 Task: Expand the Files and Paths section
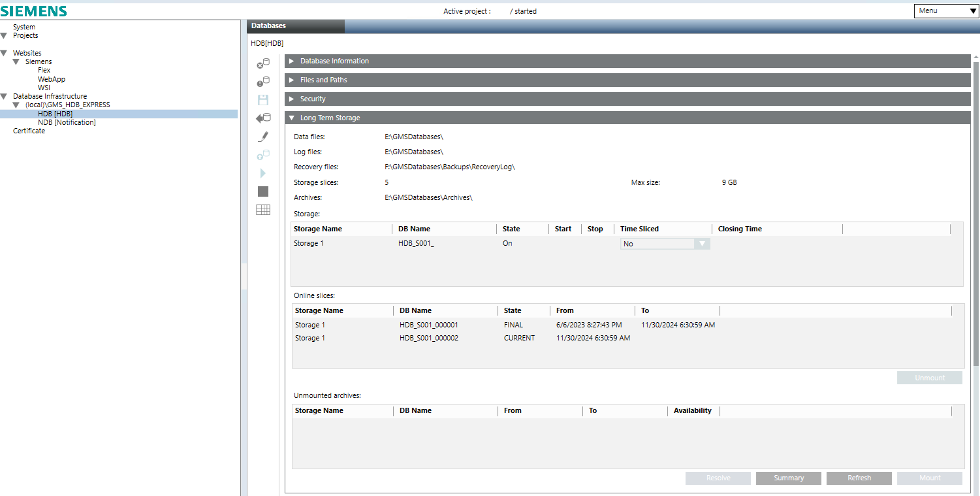coord(323,80)
